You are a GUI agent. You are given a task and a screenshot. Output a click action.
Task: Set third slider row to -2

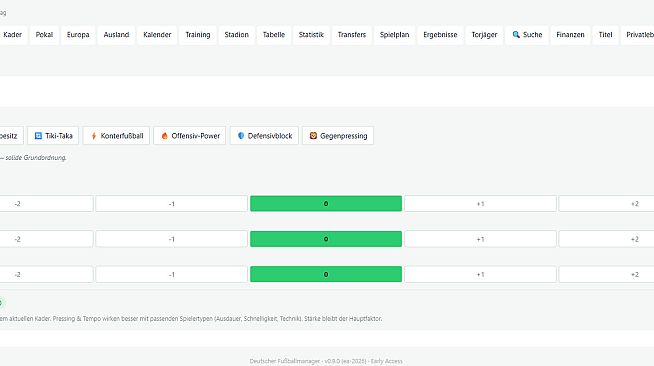tap(46, 275)
